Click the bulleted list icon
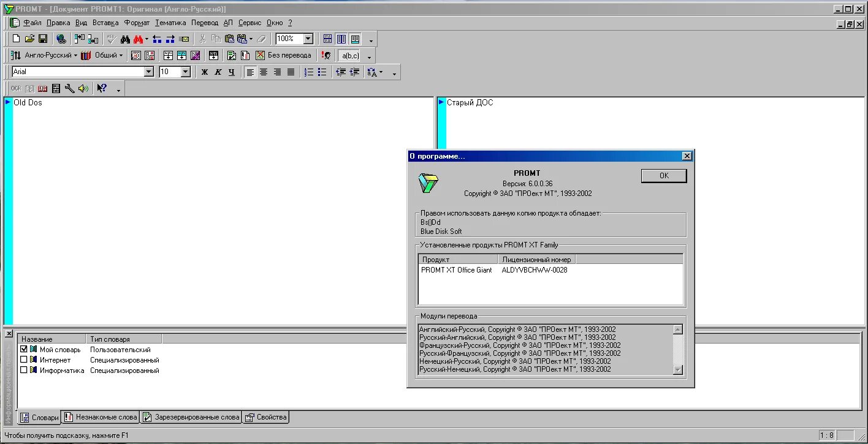 322,72
